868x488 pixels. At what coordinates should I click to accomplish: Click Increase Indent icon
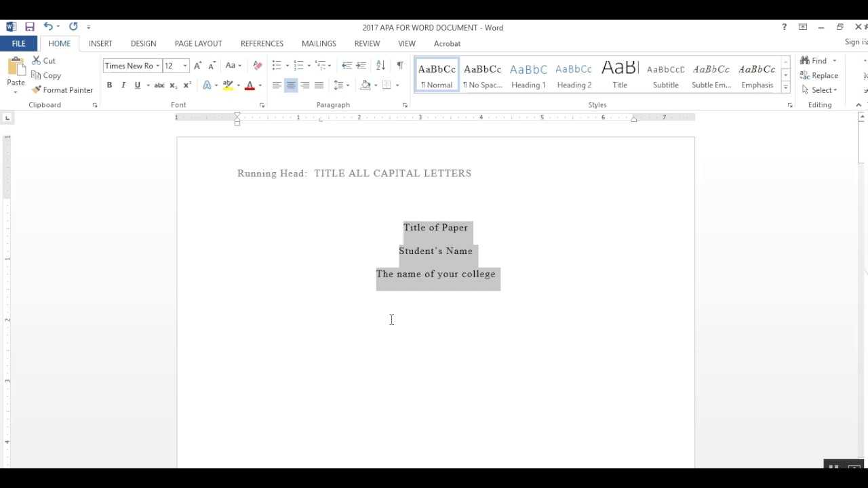click(361, 66)
